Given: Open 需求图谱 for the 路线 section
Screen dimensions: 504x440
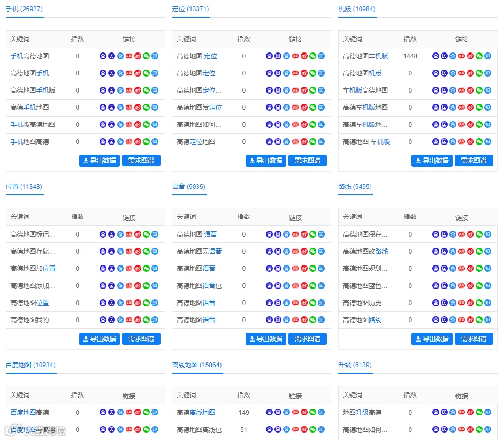Looking at the screenshot, I should [474, 339].
